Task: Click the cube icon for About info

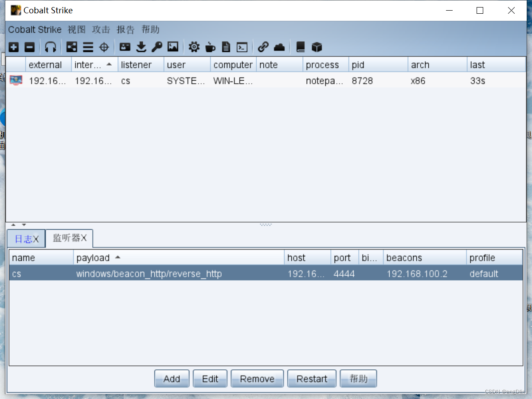Action: (x=317, y=47)
